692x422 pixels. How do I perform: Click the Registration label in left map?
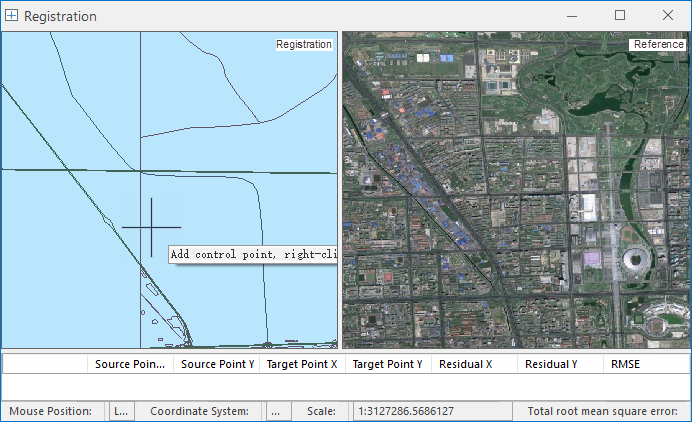(303, 44)
